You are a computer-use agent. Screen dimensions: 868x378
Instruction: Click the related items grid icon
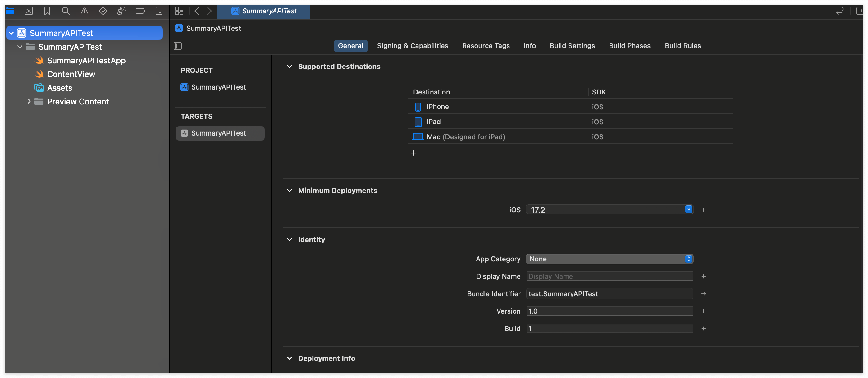[x=179, y=11]
